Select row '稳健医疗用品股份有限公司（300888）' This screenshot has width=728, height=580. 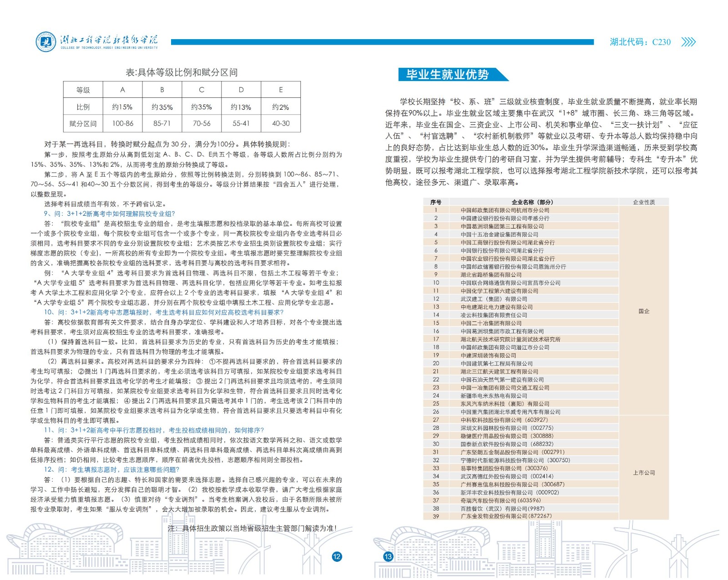(x=521, y=436)
